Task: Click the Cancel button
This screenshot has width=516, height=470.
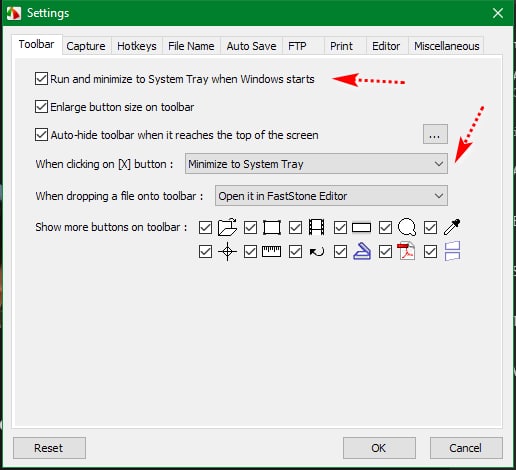Action: click(466, 448)
